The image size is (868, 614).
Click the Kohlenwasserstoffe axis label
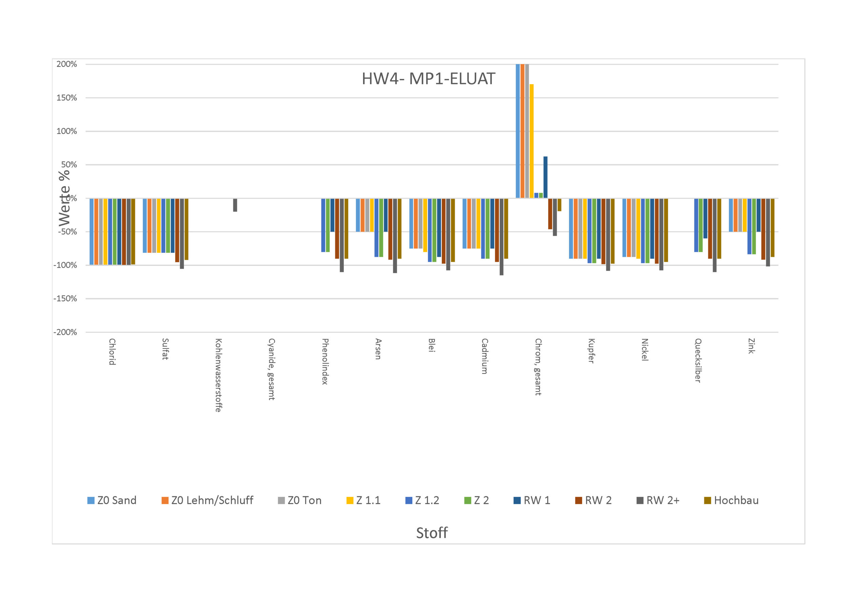click(x=218, y=375)
